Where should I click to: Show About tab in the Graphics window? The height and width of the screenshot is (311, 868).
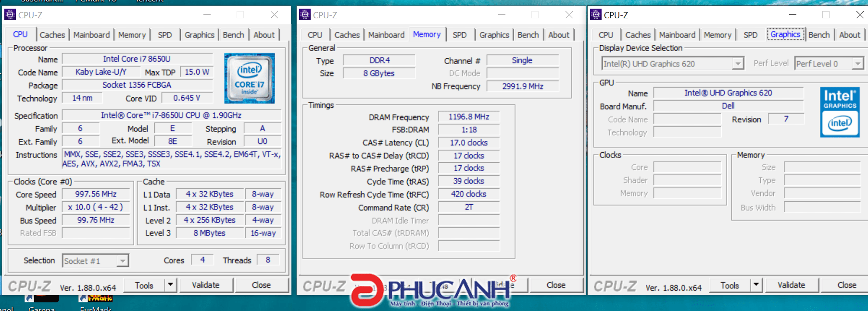point(850,35)
